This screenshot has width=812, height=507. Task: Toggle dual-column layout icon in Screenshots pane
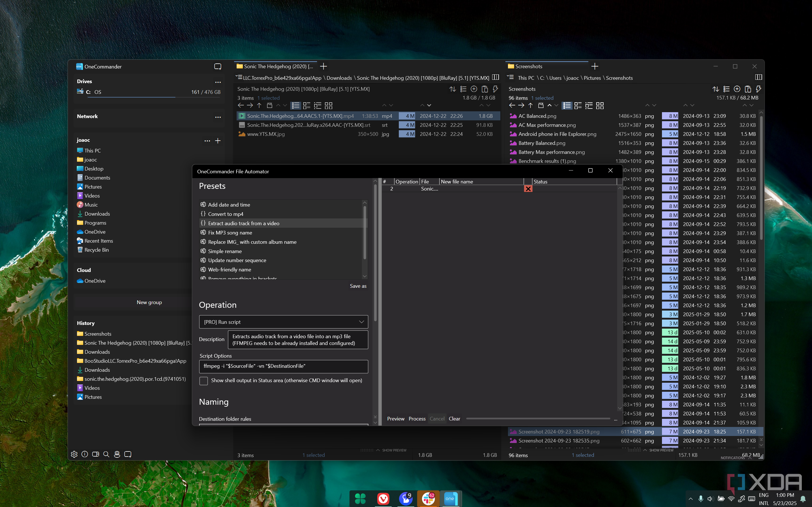tap(758, 78)
